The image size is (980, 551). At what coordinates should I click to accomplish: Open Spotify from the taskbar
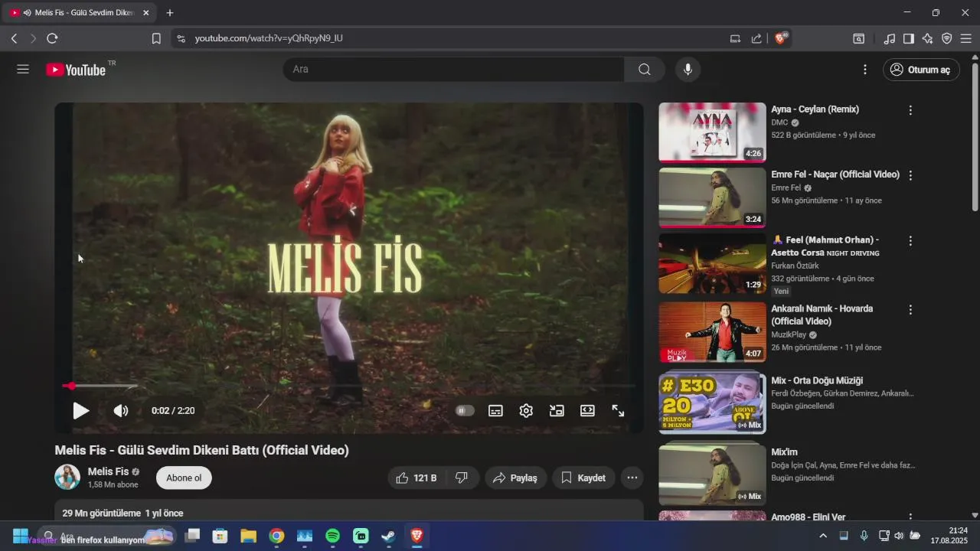pos(332,536)
